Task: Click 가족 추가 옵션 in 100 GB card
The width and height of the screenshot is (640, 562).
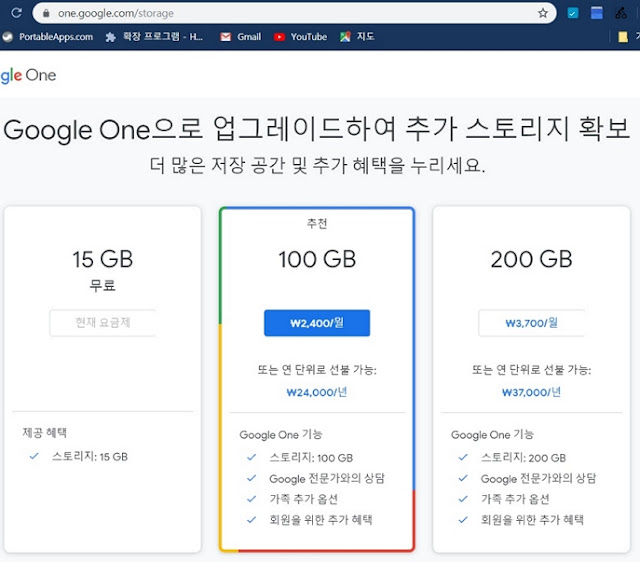Action: tap(303, 499)
